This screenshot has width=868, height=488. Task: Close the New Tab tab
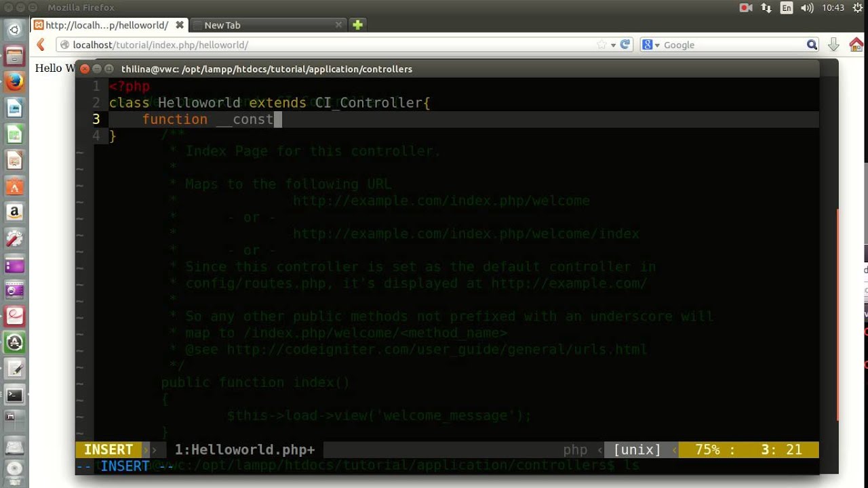tap(338, 25)
